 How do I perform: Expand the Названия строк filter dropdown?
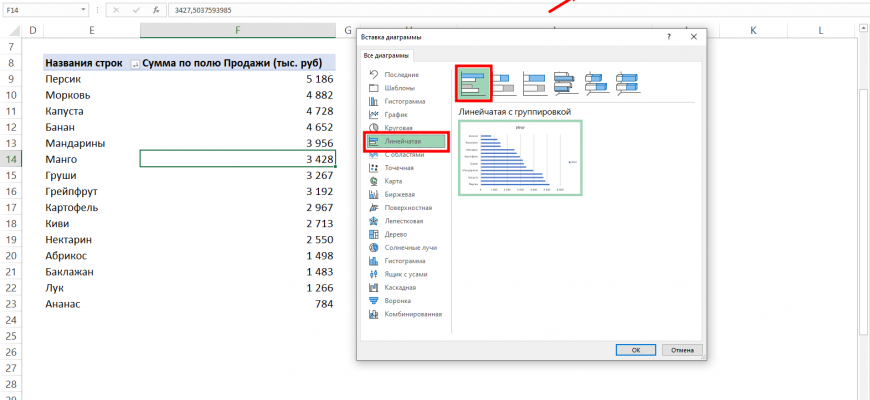(x=135, y=63)
